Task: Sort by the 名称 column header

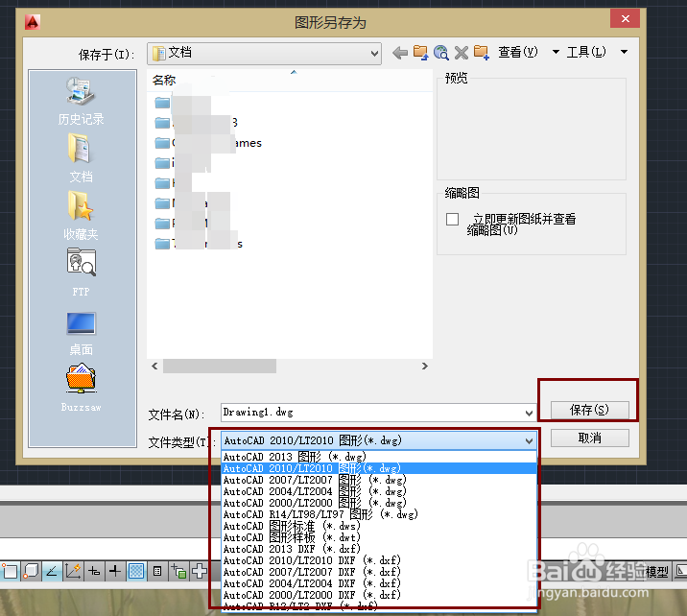Action: pyautogui.click(x=289, y=81)
